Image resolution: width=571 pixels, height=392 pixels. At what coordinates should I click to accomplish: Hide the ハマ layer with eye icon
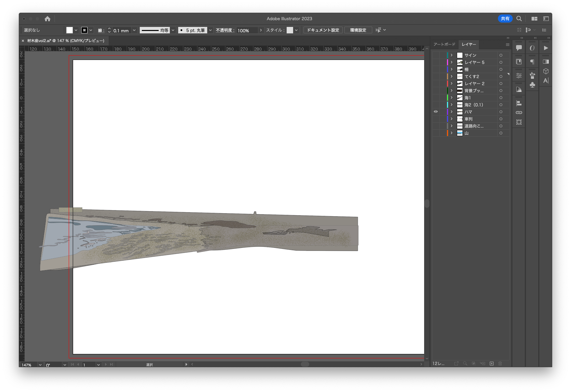coord(436,112)
